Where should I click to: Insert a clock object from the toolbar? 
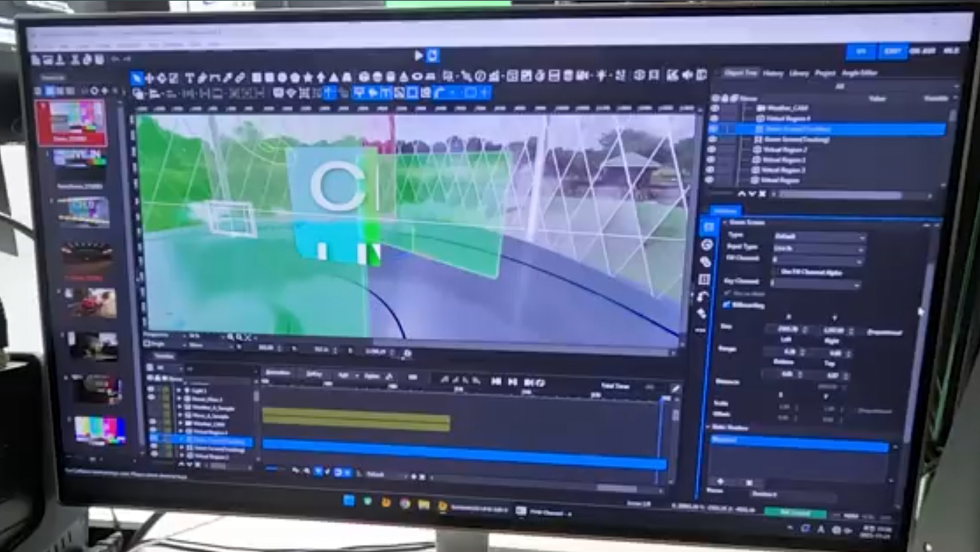click(x=480, y=76)
